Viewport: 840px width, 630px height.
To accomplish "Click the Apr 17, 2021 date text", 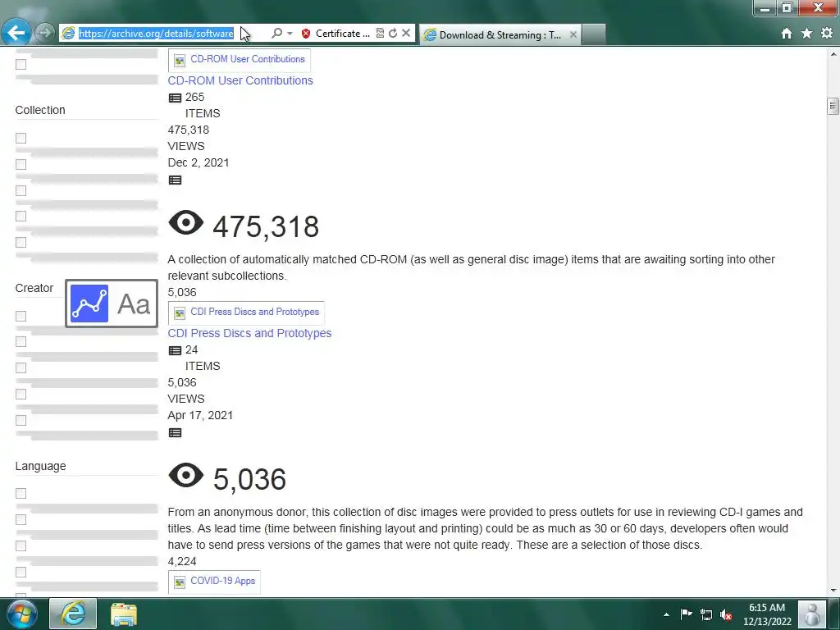I will [x=200, y=415].
